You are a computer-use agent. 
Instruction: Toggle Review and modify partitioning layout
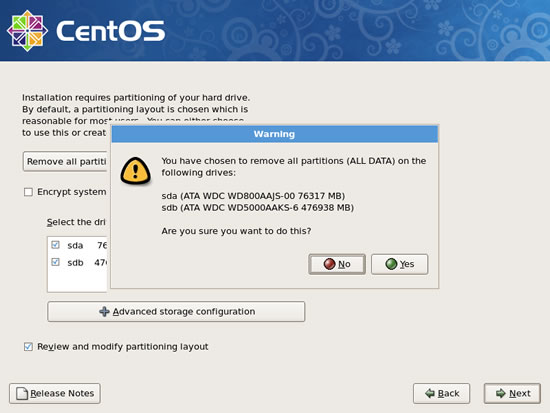click(28, 347)
